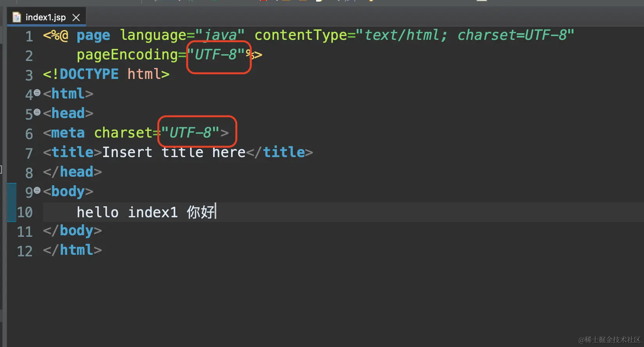The image size is (644, 347).
Task: Click the "hello index1" text on line 10
Action: 127,212
